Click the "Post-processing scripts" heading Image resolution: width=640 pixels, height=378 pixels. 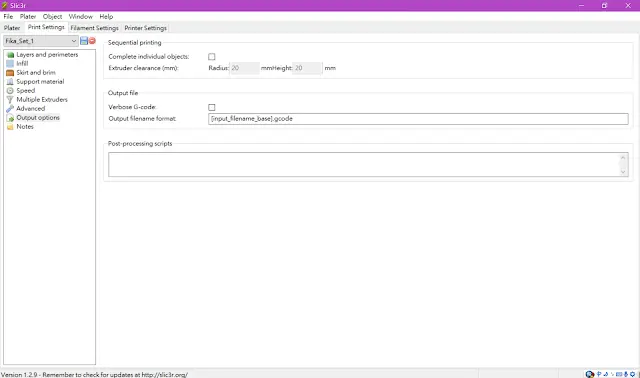140,144
